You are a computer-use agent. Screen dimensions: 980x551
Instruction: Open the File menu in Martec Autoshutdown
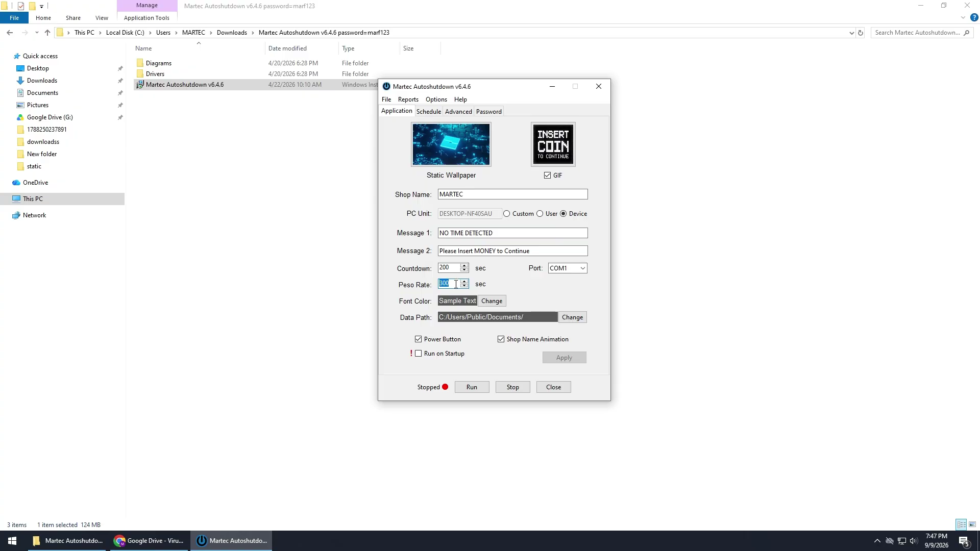click(386, 99)
